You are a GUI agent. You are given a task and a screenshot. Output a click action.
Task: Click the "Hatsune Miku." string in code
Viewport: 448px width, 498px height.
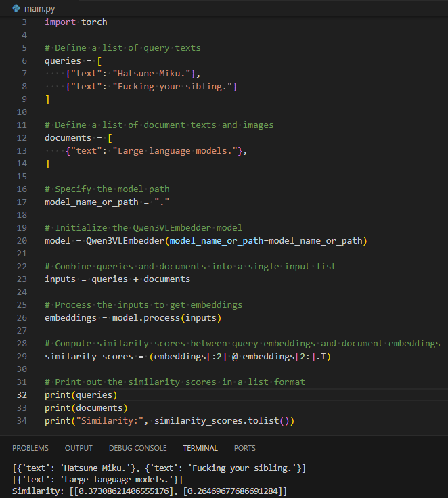(x=152, y=73)
